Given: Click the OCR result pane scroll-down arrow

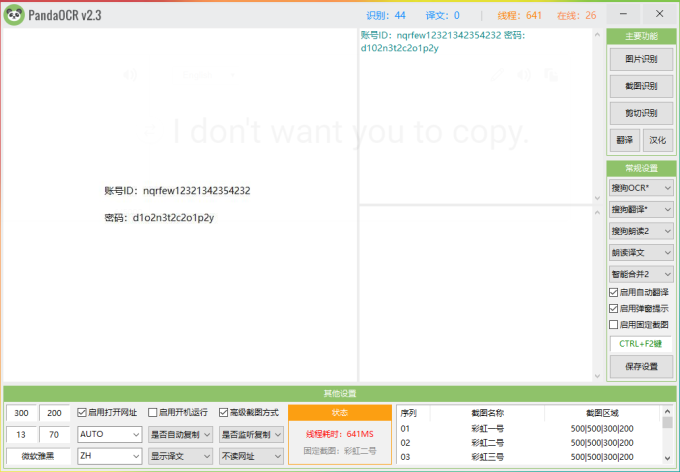Looking at the screenshot, I should (x=597, y=198).
